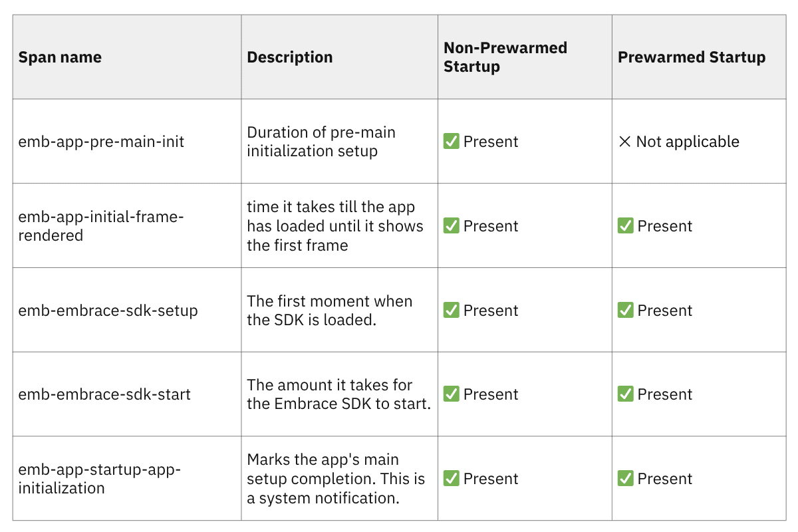Click green checkmark for emb-embrace-sdk-start Prewarmed Startup
The height and width of the screenshot is (532, 798).
(x=626, y=394)
